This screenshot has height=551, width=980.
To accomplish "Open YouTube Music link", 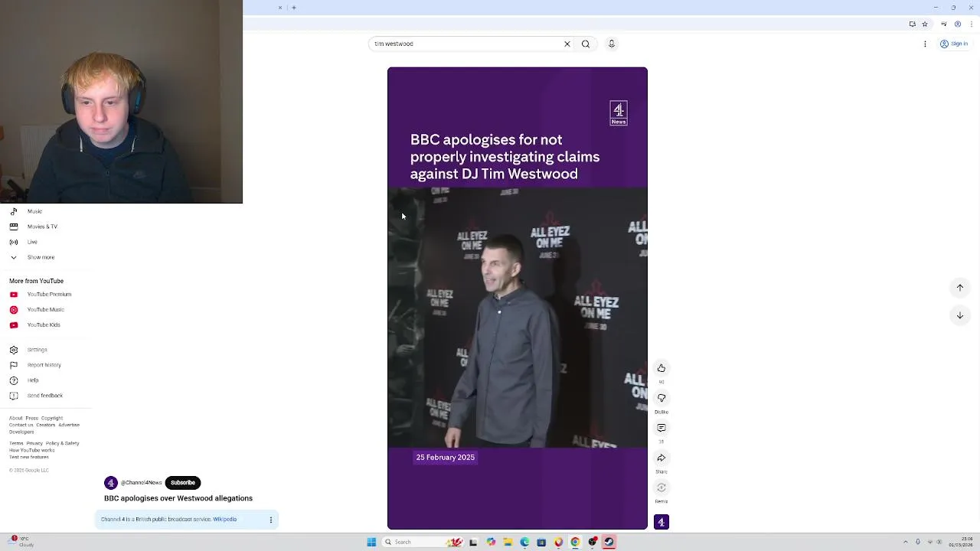I will point(46,309).
